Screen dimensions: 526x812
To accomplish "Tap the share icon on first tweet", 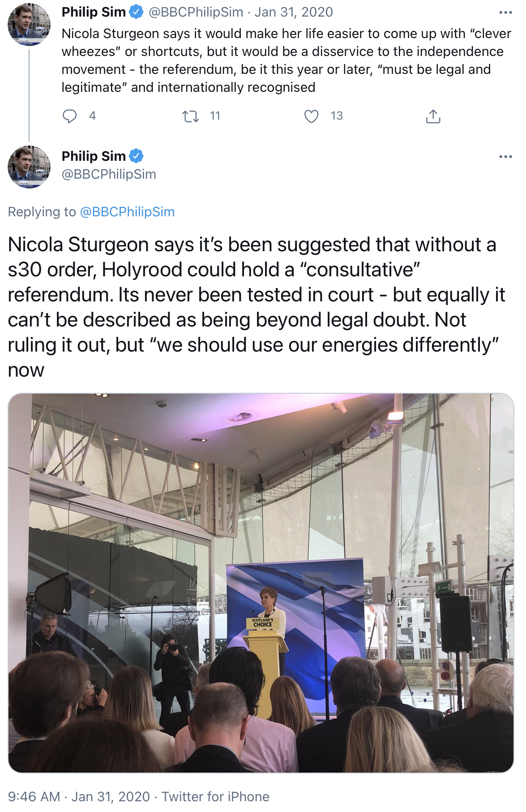I will (x=433, y=116).
